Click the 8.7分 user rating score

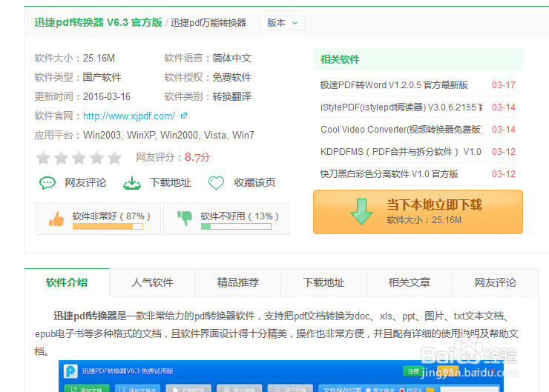(197, 157)
